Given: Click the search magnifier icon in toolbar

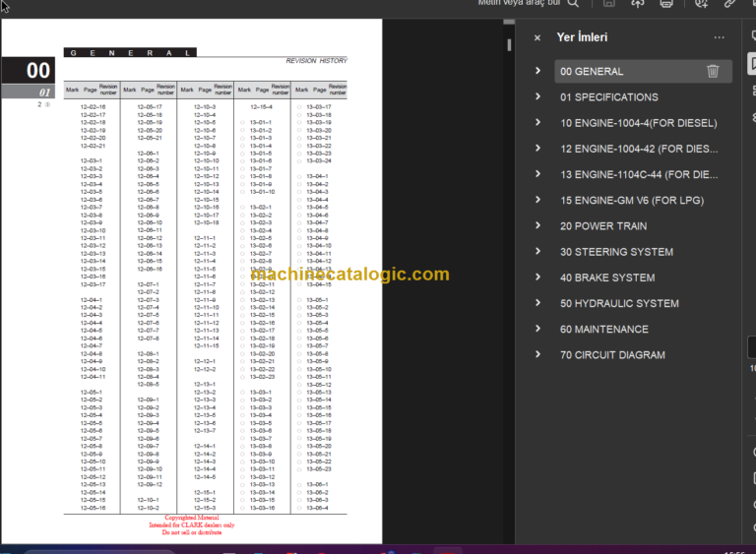Looking at the screenshot, I should [x=573, y=3].
